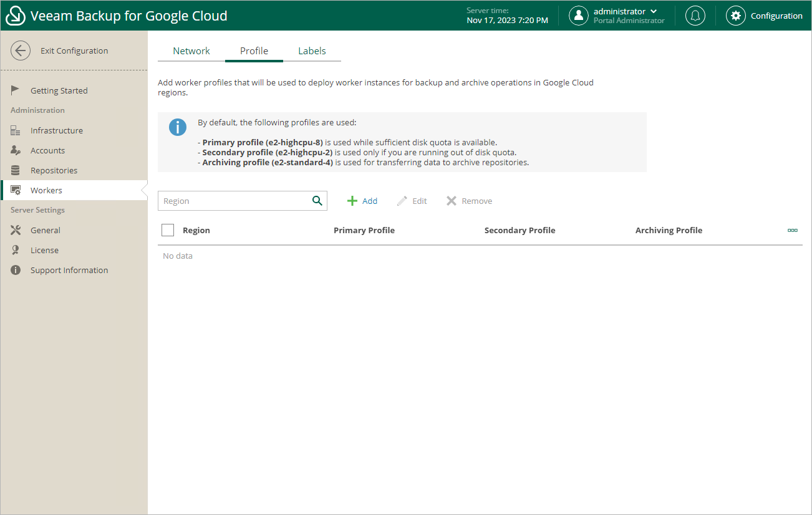Click the Edit button label
Viewport: 812px width, 515px height.
tap(420, 201)
